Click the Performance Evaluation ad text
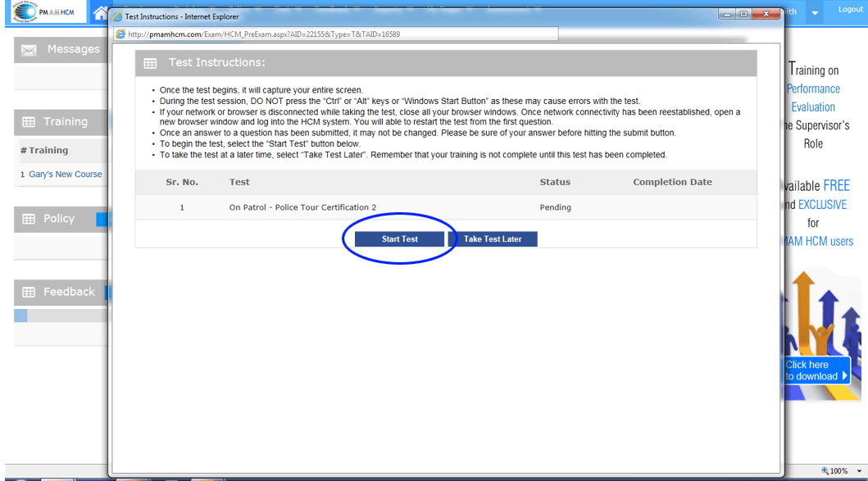The height and width of the screenshot is (481, 868). point(813,98)
